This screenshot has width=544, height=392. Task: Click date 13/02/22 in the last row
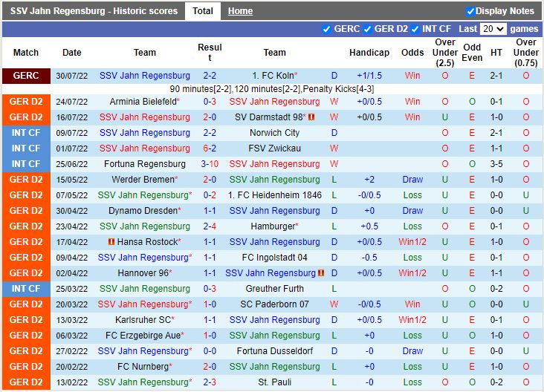72,382
